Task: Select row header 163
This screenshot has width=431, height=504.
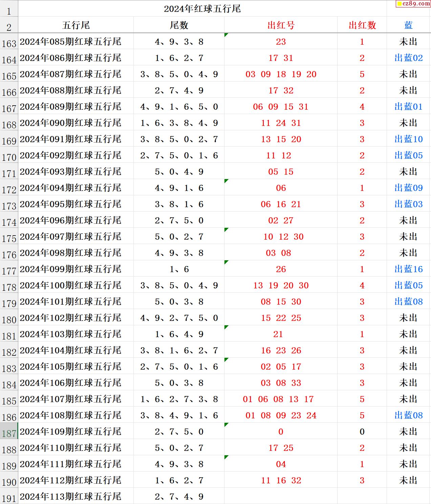Action: point(9,42)
